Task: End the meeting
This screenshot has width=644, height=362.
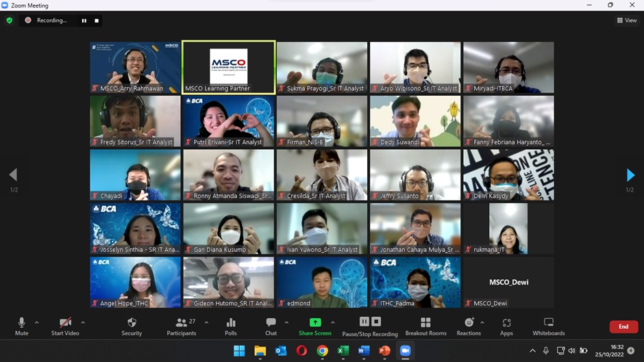Action: (623, 326)
